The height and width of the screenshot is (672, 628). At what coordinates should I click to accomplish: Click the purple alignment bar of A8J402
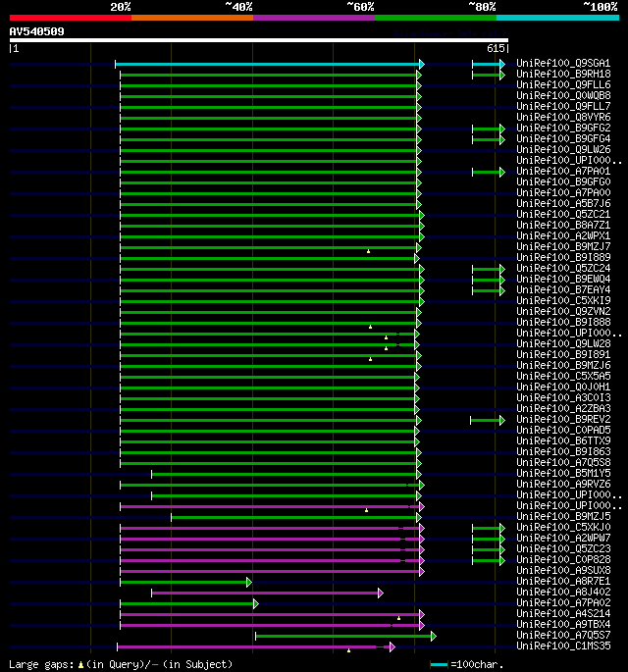[267, 594]
